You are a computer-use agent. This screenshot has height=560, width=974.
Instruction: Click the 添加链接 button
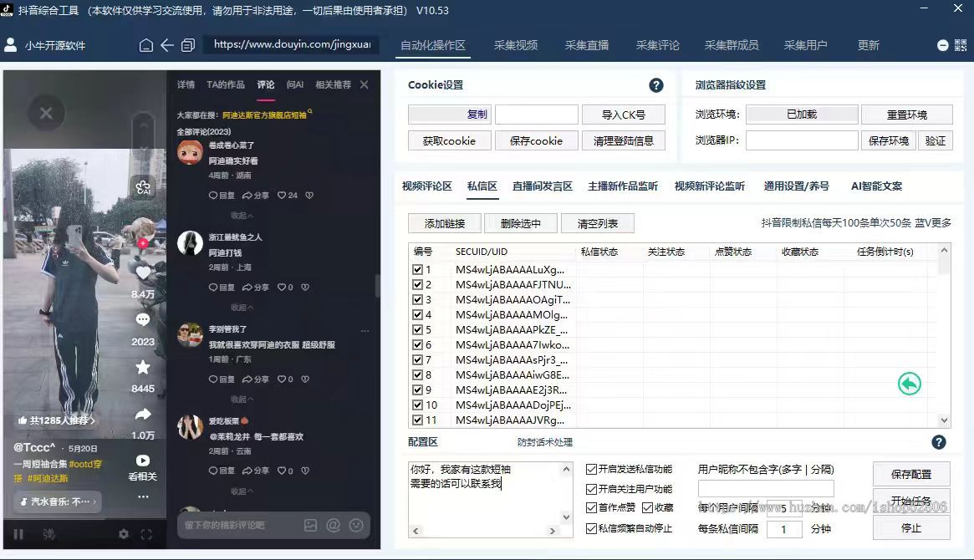445,223
